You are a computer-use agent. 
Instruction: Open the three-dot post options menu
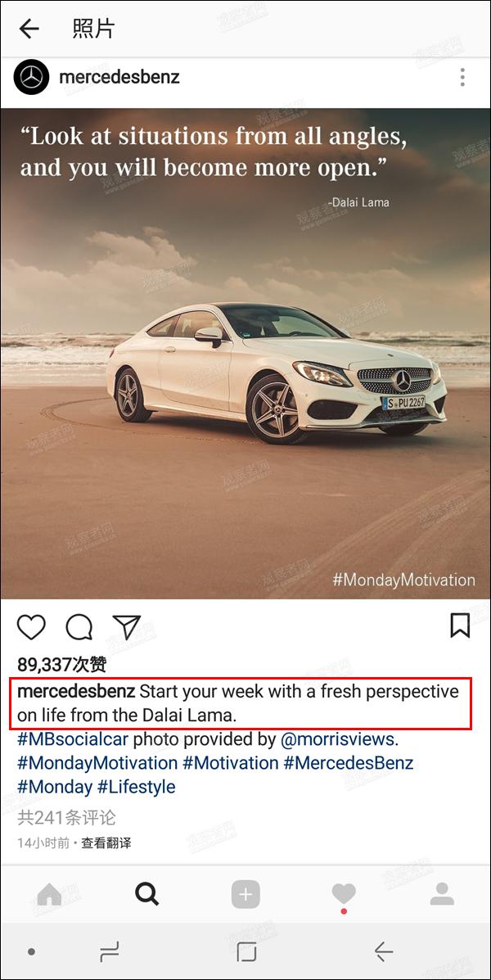coord(462,77)
